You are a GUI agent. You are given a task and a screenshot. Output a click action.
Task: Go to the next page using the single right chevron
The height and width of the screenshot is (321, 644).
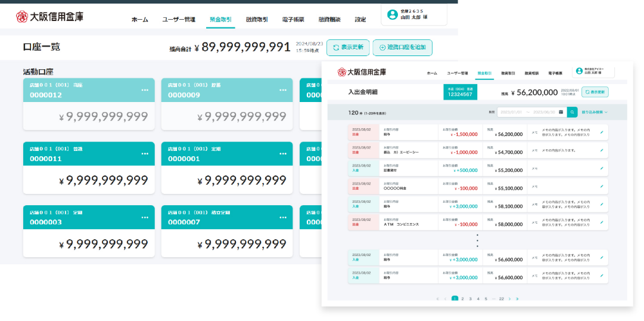[x=509, y=298]
